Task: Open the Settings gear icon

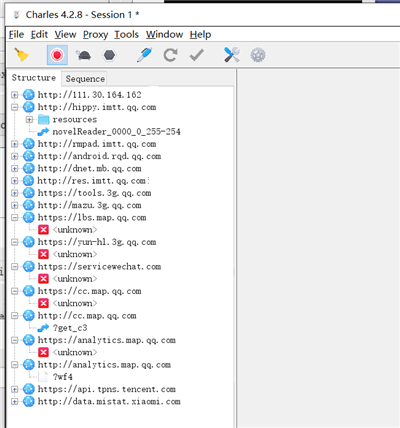Action: pyautogui.click(x=258, y=55)
